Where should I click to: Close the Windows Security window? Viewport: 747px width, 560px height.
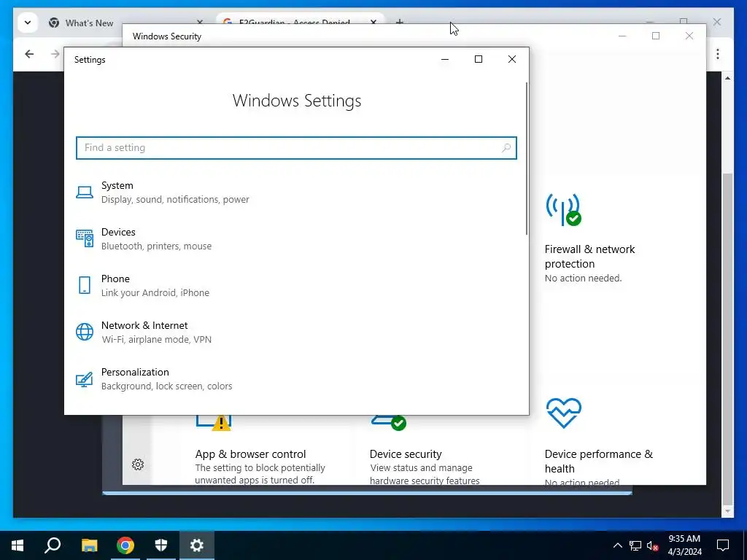[689, 36]
